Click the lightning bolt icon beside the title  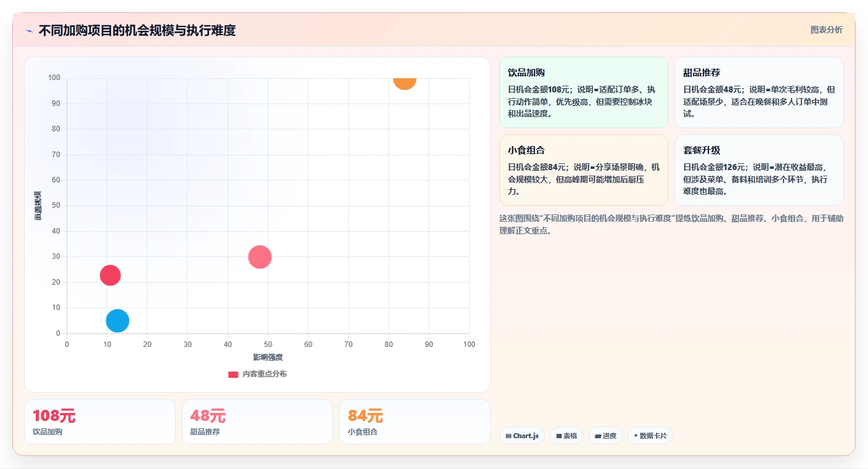click(29, 31)
